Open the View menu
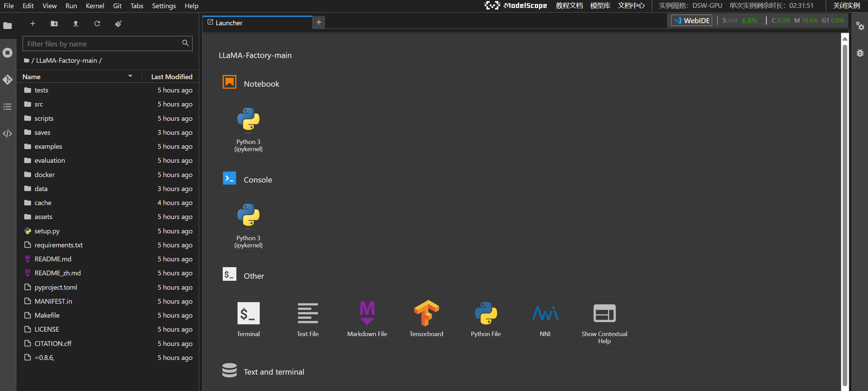 [x=49, y=6]
